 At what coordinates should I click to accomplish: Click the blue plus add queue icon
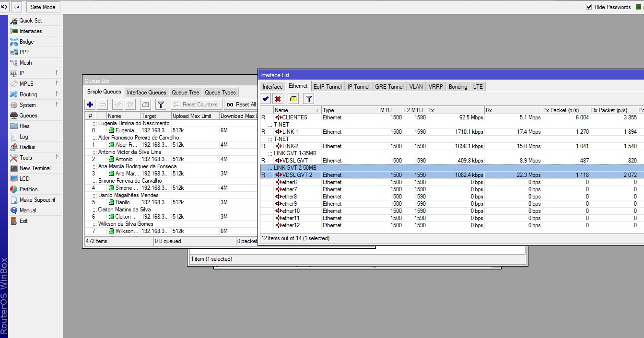pyautogui.click(x=90, y=105)
